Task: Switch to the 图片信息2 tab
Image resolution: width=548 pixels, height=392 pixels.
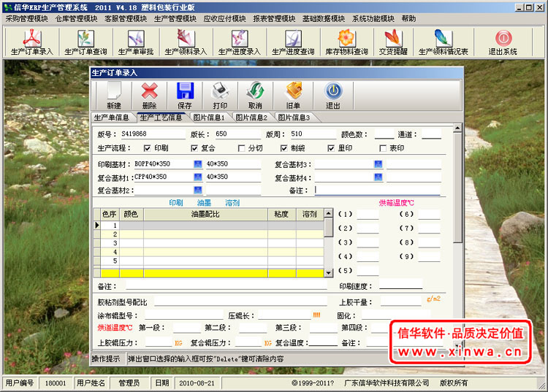Action: 251,118
